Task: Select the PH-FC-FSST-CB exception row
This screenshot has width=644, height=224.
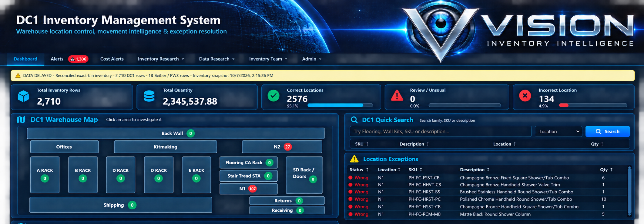Action: [x=488, y=178]
